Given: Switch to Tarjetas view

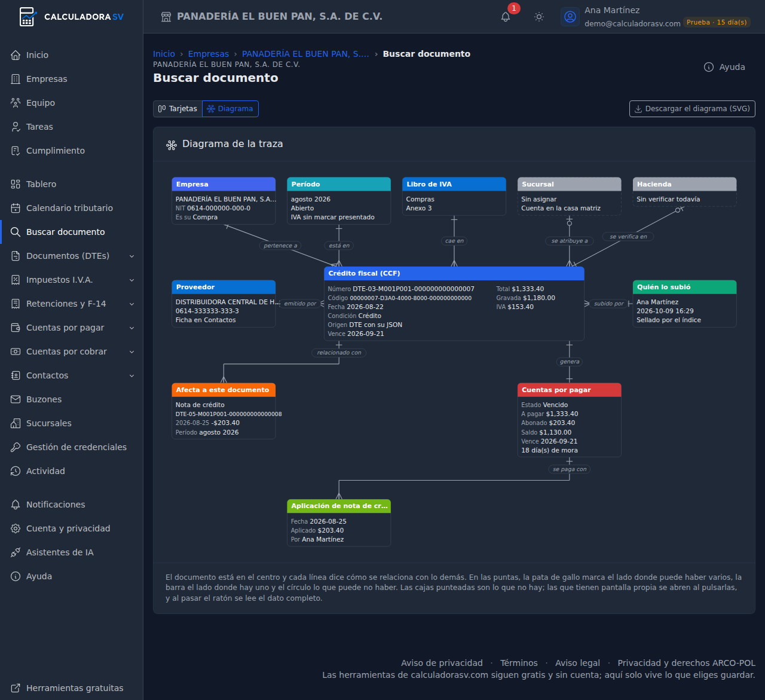Looking at the screenshot, I should pyautogui.click(x=178, y=109).
